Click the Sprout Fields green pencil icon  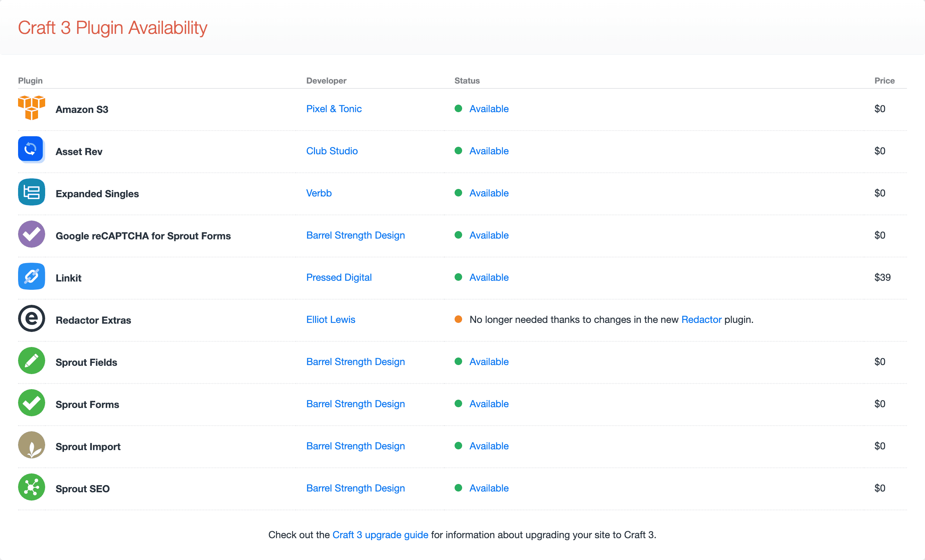click(32, 361)
